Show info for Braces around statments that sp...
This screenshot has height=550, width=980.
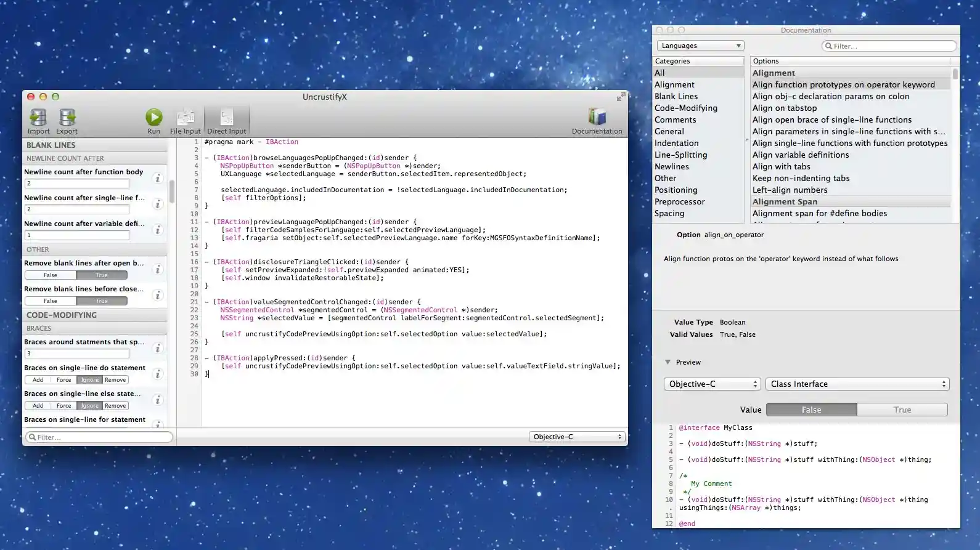(158, 348)
